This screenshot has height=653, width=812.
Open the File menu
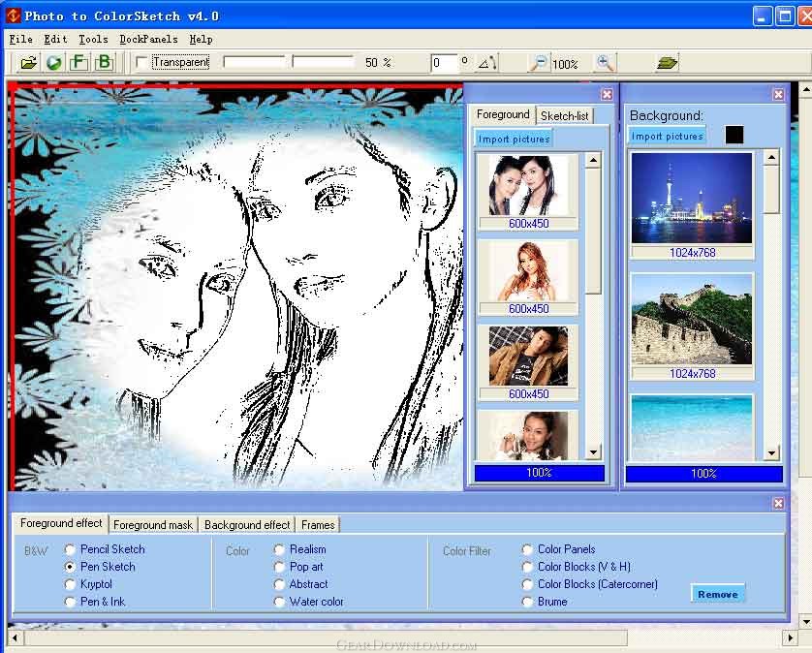20,39
